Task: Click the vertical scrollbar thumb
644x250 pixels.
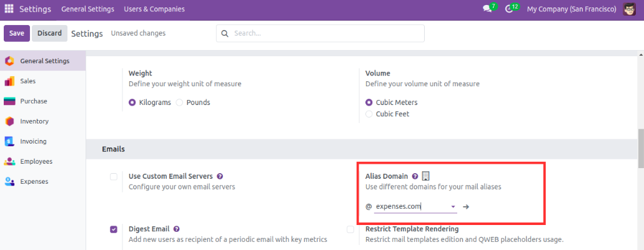Action: pyautogui.click(x=641, y=149)
